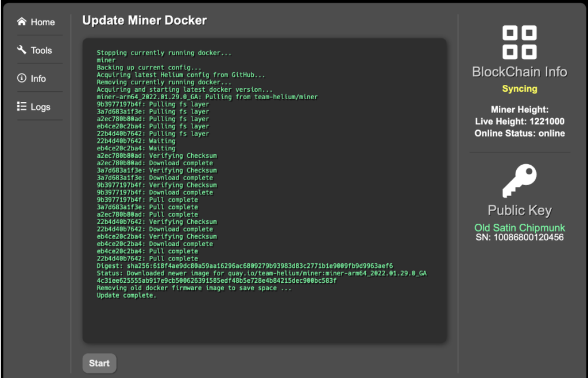Click the BlockChain four-squares icon
588x378 pixels.
pyautogui.click(x=519, y=42)
